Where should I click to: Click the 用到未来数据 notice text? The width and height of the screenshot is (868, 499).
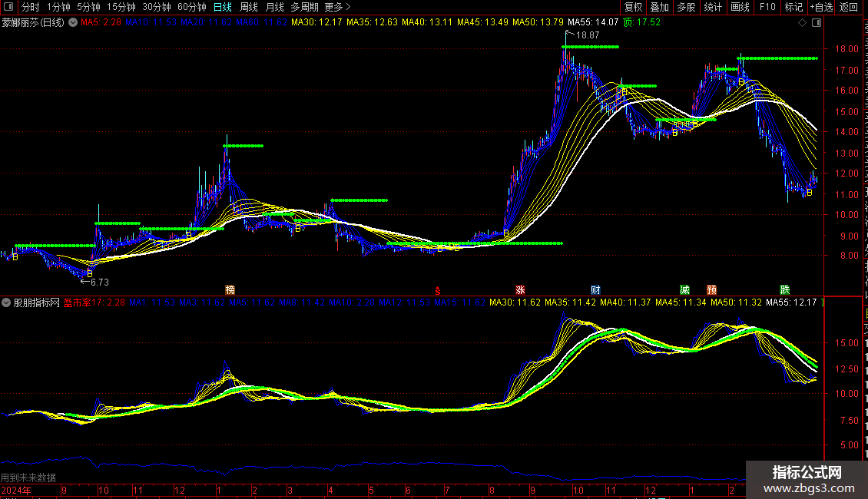pos(28,478)
